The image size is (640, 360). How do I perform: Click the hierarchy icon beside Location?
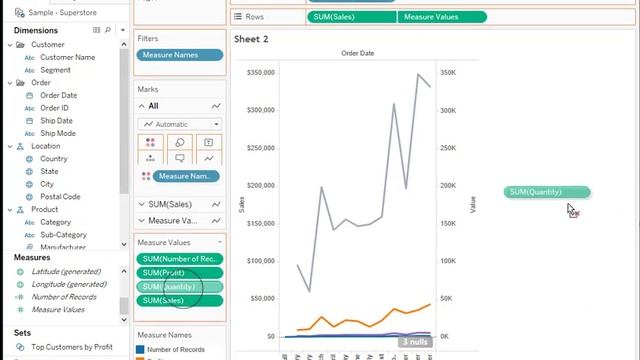[x=20, y=146]
